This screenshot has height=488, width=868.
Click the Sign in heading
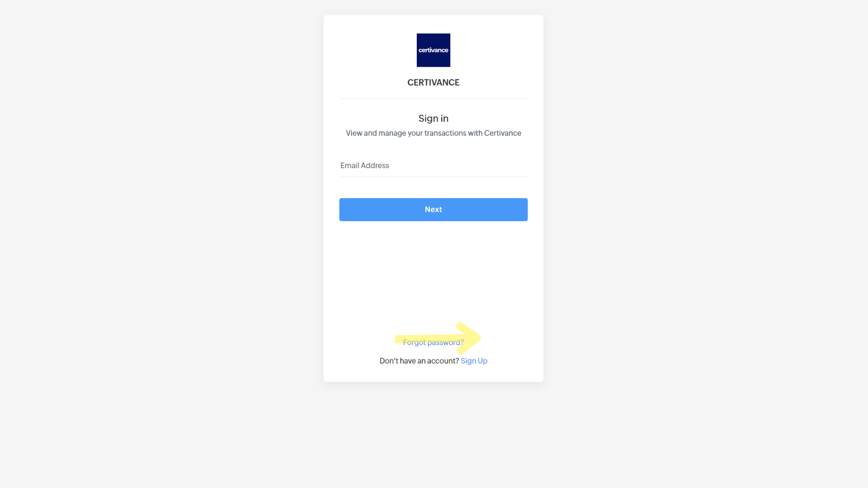tap(433, 118)
